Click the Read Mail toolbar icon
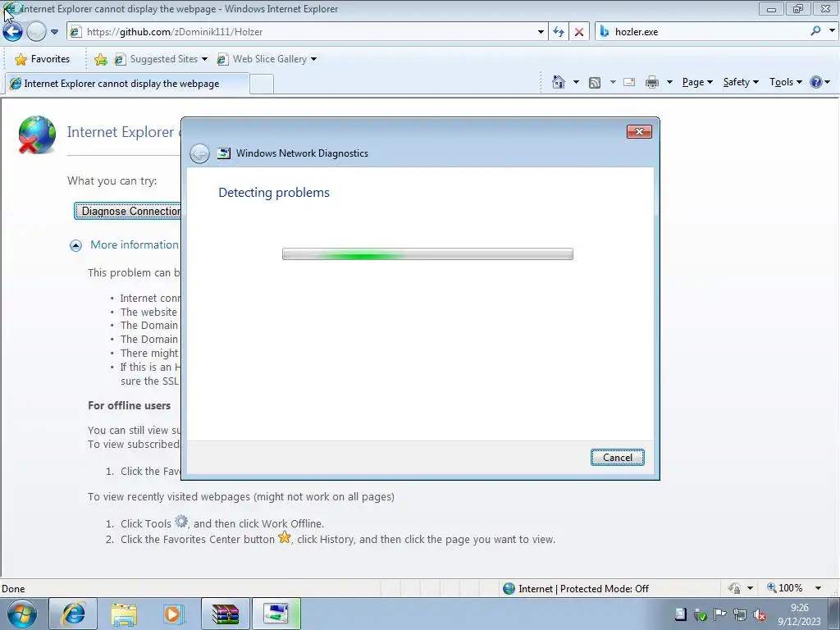Screen dimensions: 840x630 tap(629, 82)
